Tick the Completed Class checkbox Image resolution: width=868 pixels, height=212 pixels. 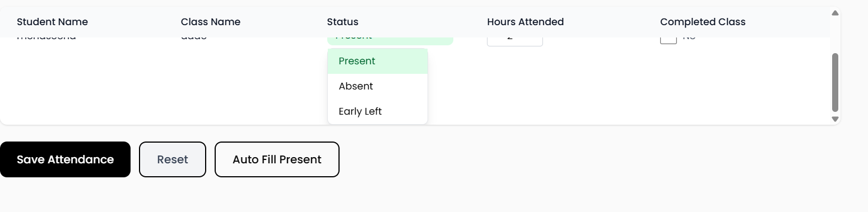click(669, 40)
